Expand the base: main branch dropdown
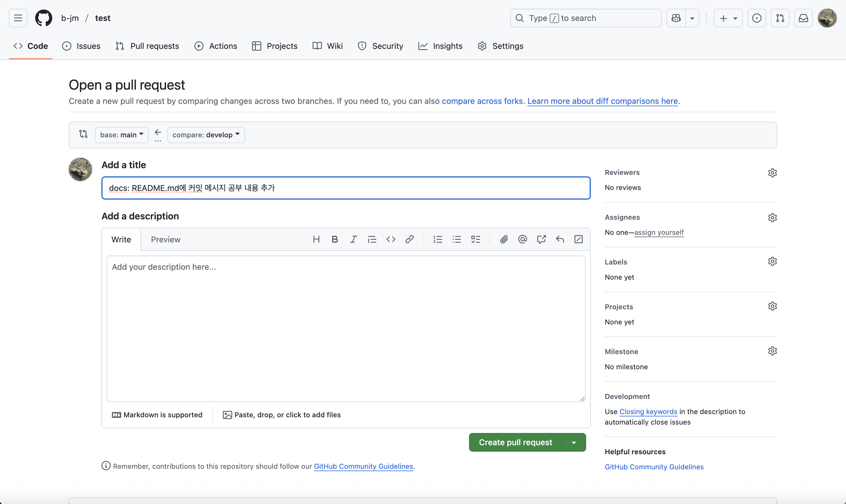 [x=122, y=135]
